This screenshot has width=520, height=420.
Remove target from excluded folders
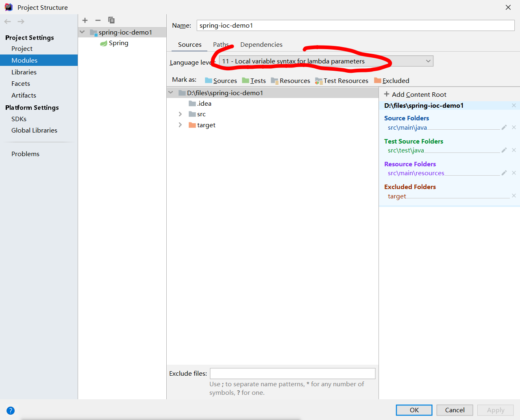tap(514, 196)
